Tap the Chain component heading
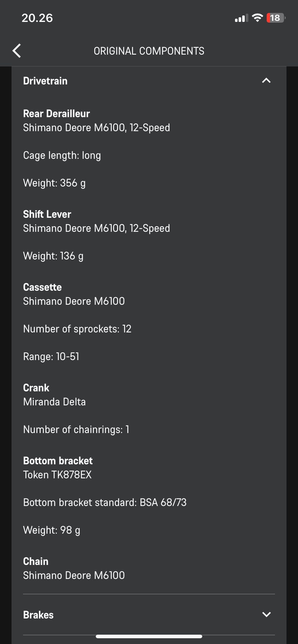Viewport: 298px width, 644px height. [36, 561]
